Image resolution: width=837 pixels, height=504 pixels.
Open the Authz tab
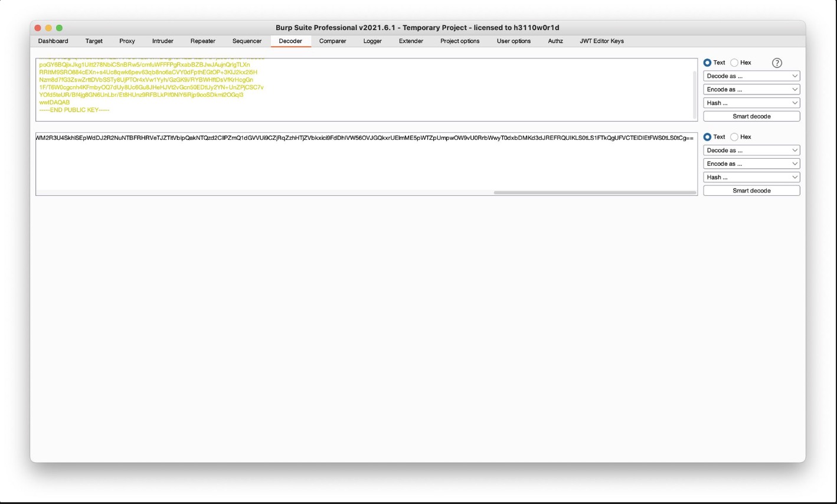pos(555,41)
